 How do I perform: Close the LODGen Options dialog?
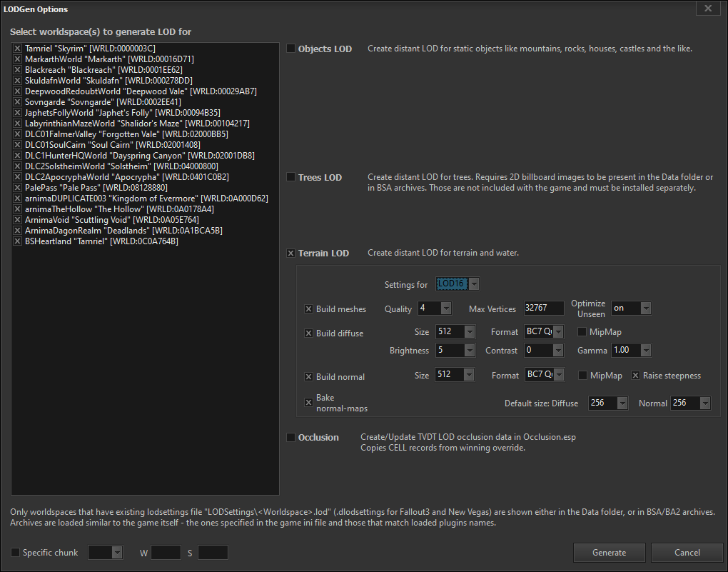tap(708, 9)
